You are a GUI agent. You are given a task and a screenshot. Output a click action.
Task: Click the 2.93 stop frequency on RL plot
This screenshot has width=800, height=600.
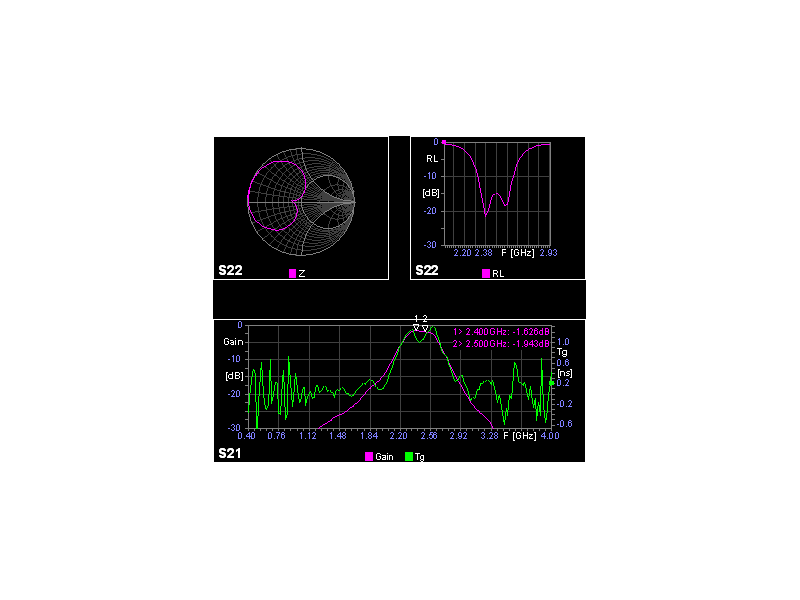548,253
